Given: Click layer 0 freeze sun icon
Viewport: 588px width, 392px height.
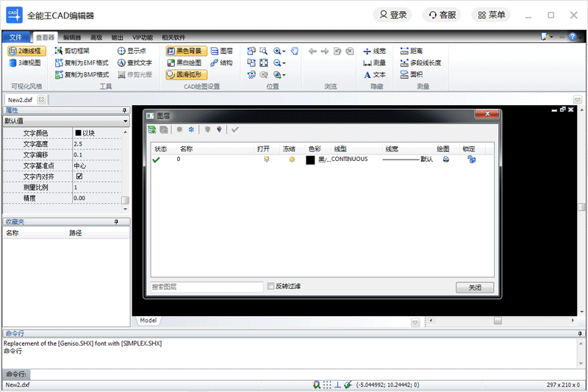Looking at the screenshot, I should click(x=292, y=159).
